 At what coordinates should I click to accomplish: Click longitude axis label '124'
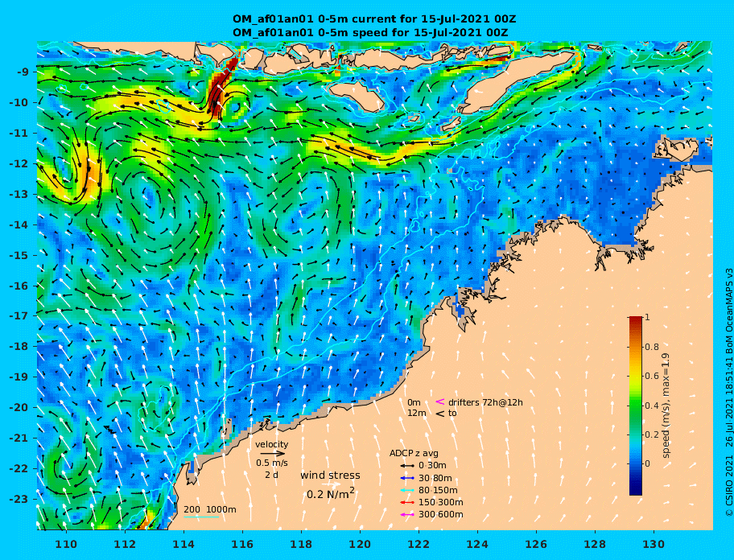[x=477, y=544]
